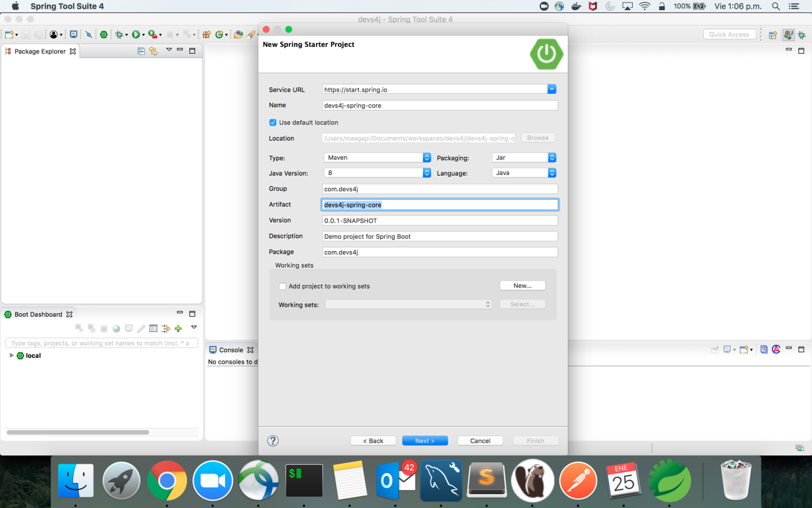Open the Boot Dashboard view menu chevron
The image size is (812, 508).
pos(194,327)
